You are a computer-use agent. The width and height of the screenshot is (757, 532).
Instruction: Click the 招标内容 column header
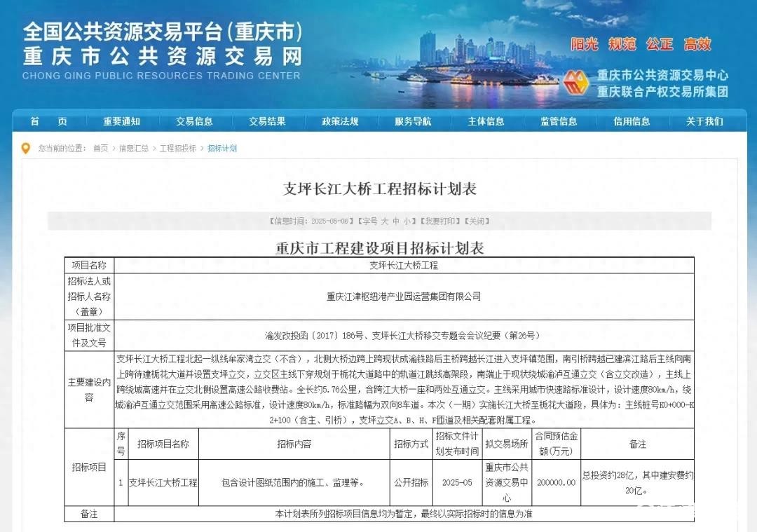click(x=294, y=444)
